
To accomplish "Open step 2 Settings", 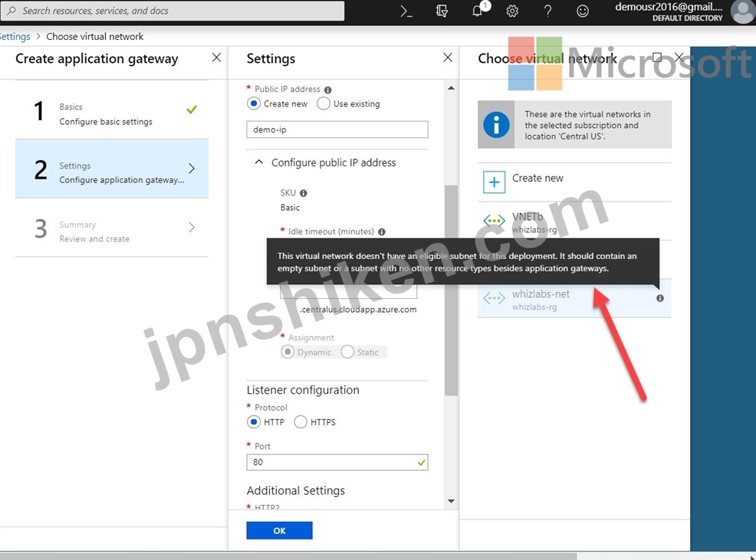I will pyautogui.click(x=112, y=169).
